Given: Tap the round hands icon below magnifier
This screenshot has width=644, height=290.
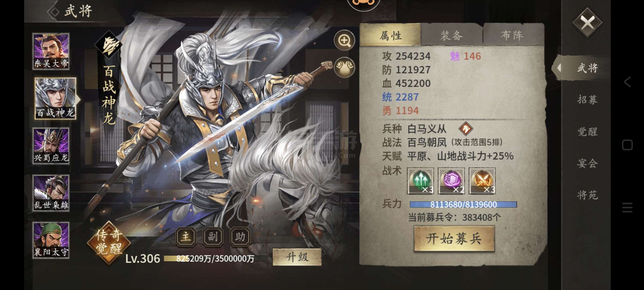Looking at the screenshot, I should pos(344,67).
